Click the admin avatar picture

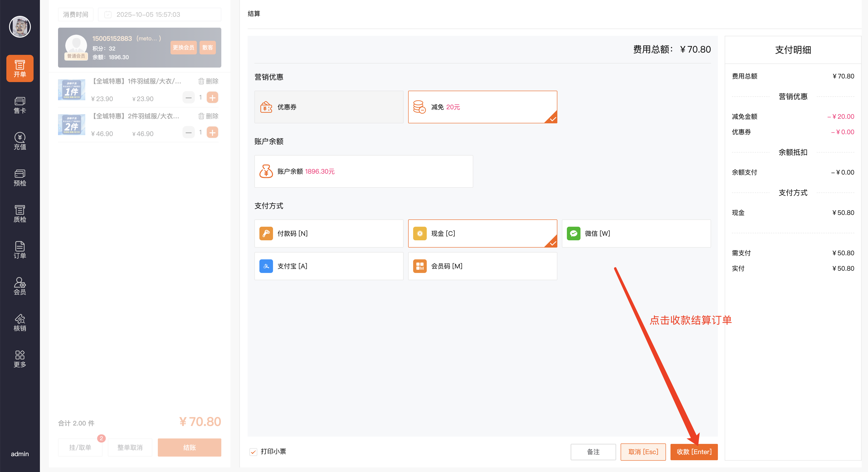tap(20, 27)
